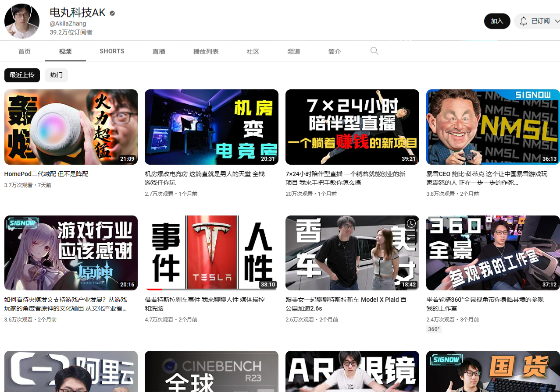The width and height of the screenshot is (560, 392).
Task: Select the 视频 tab
Action: (x=65, y=51)
